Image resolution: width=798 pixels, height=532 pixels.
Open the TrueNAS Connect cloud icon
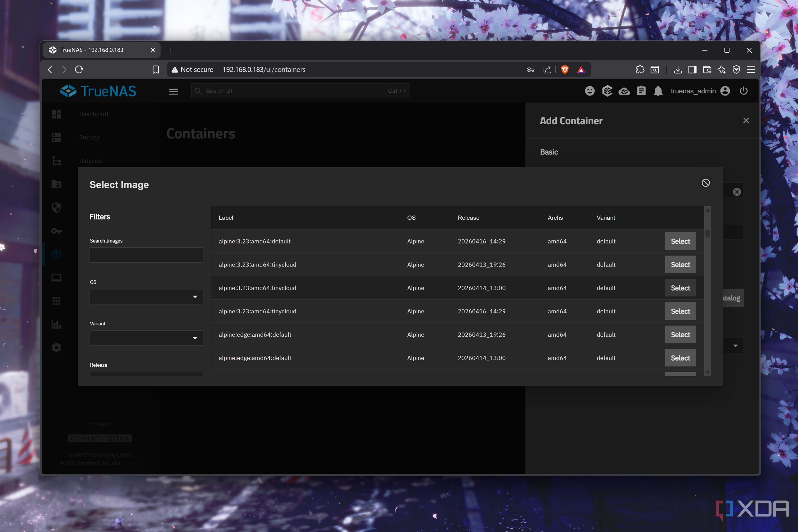(624, 91)
